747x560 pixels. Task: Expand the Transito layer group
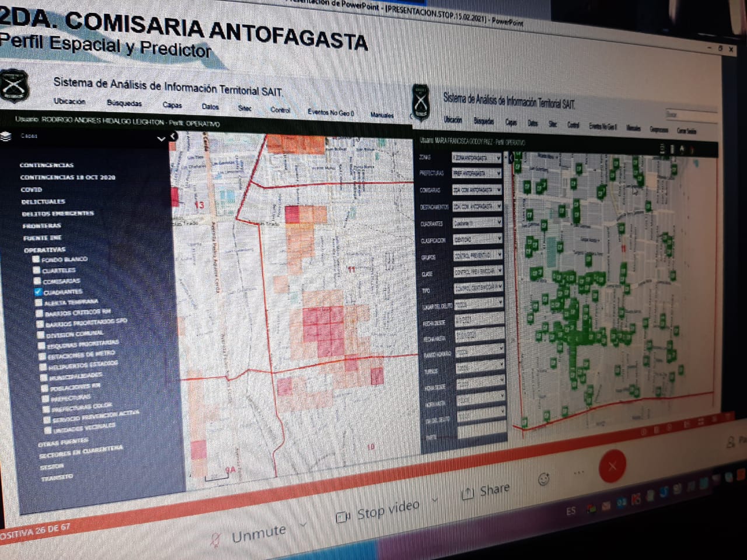(x=57, y=478)
